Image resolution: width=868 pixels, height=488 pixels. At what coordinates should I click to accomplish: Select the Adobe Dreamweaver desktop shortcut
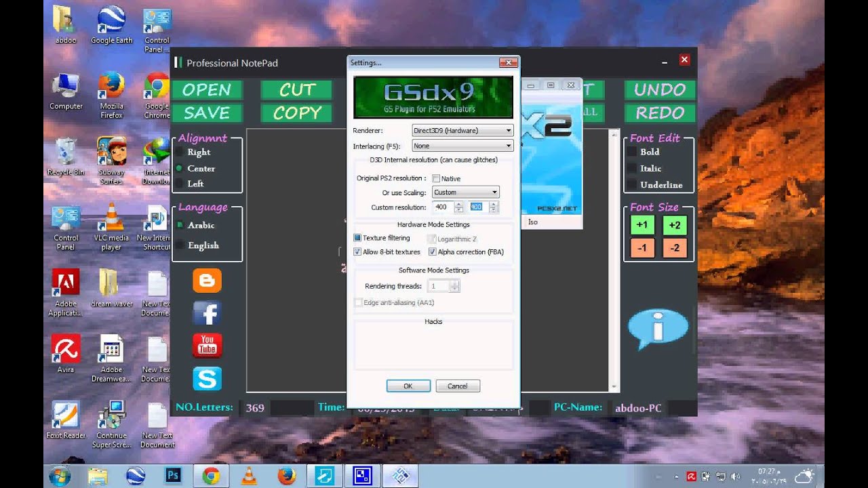pyautogui.click(x=111, y=359)
